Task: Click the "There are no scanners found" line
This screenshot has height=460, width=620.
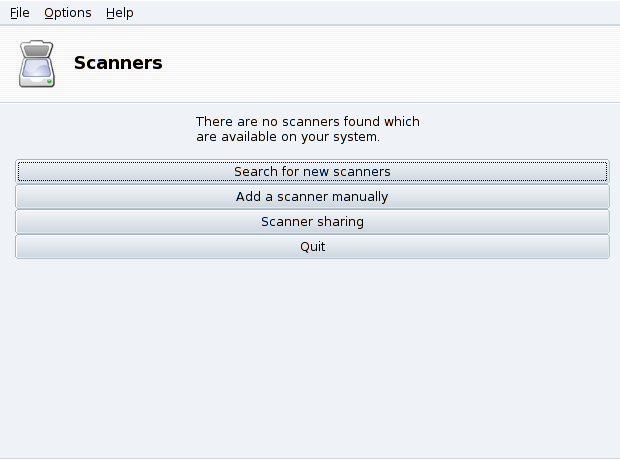Action: pyautogui.click(x=307, y=122)
